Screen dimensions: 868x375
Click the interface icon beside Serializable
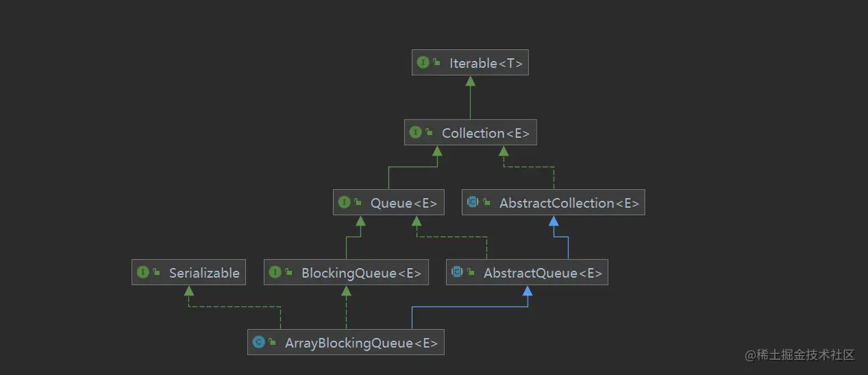pos(142,273)
